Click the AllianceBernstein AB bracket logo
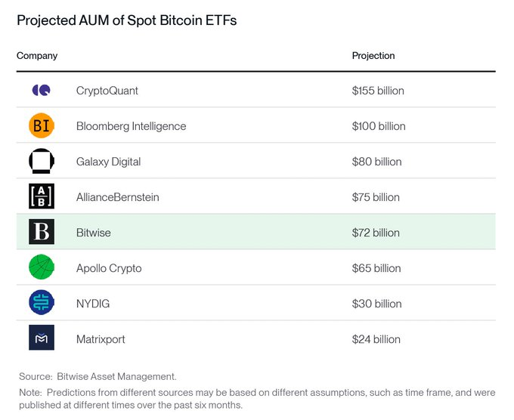514x420 pixels. click(42, 196)
